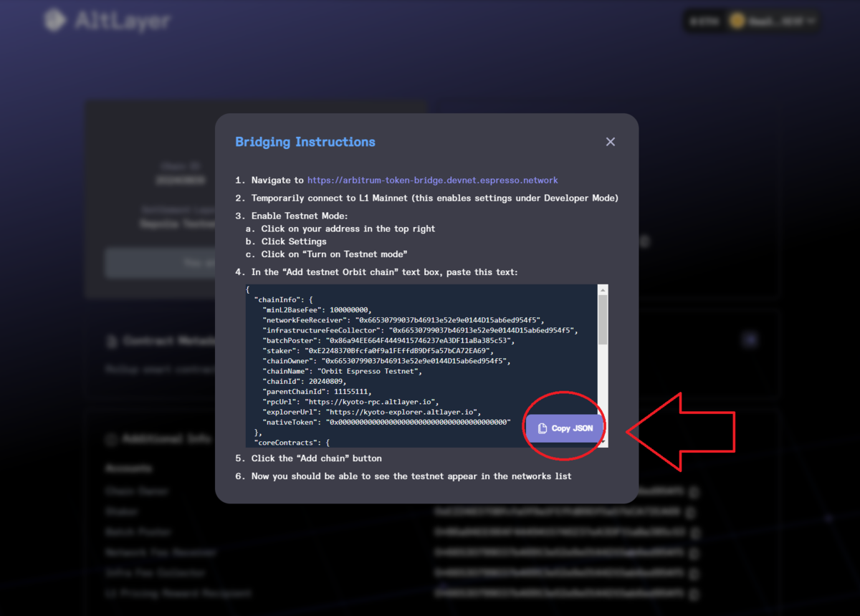The image size is (860, 616).
Task: Click the "staker" address line in JSON
Action: 378,351
